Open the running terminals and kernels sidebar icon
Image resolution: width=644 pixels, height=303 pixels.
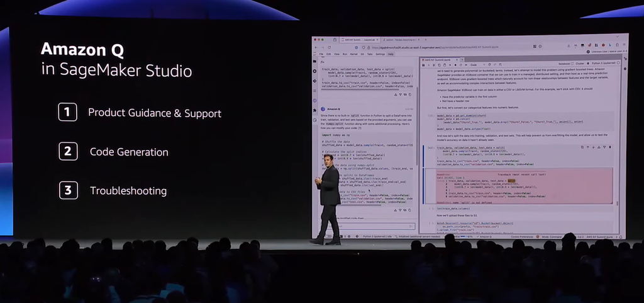click(314, 71)
